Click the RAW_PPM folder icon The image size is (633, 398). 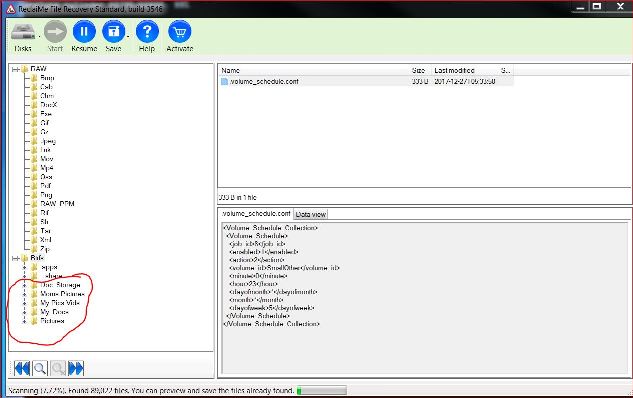(34, 204)
